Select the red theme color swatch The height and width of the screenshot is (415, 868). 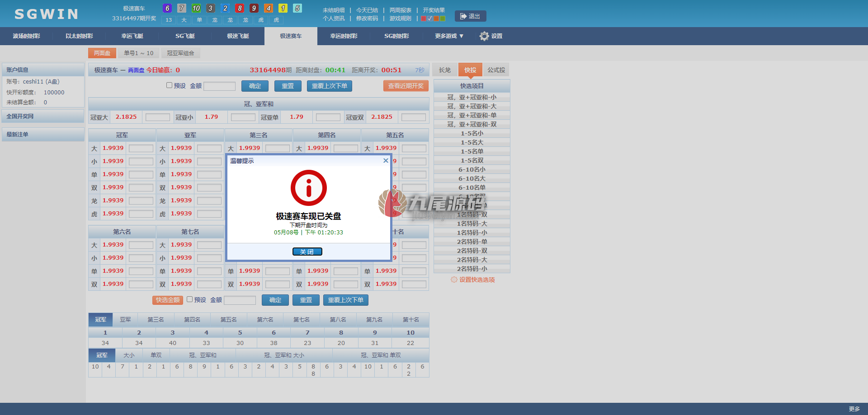(x=424, y=19)
